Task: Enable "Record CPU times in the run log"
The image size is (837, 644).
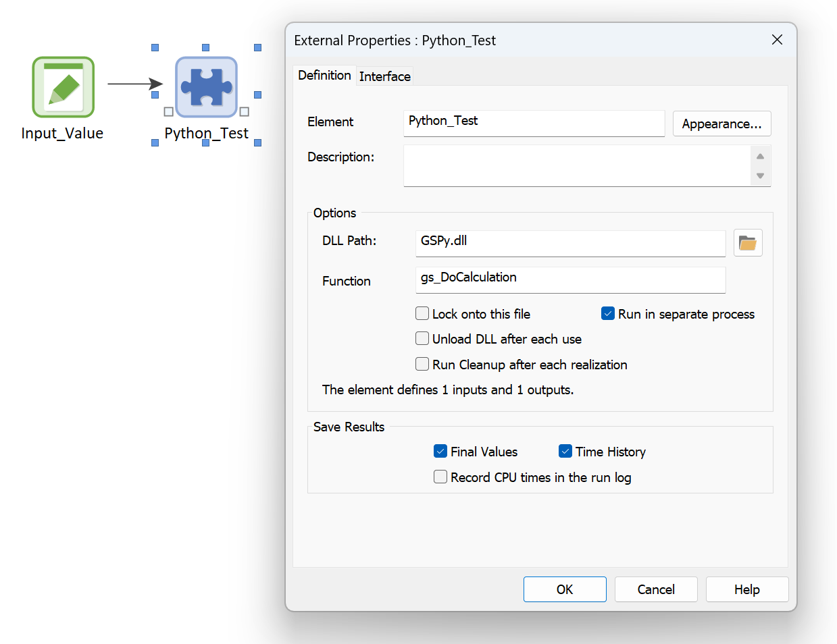Action: pos(440,477)
